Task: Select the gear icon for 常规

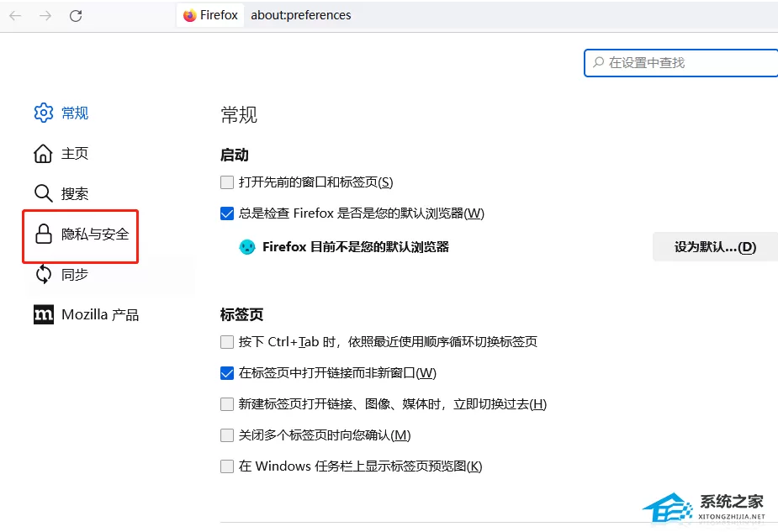Action: pos(44,113)
